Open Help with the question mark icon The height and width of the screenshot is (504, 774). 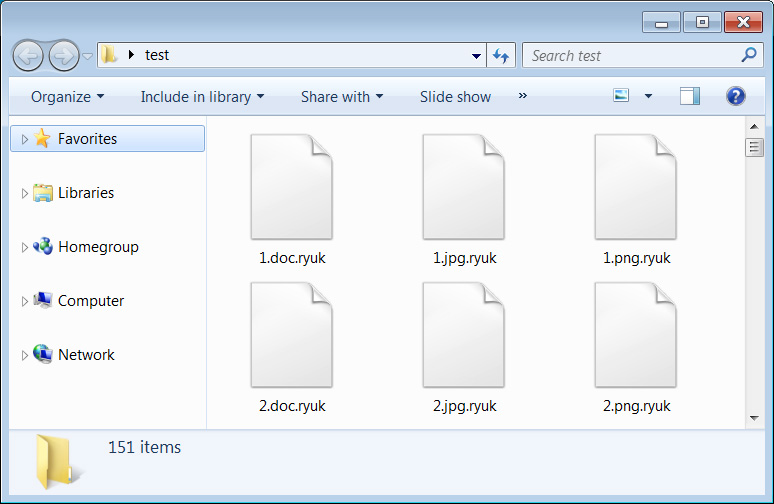[x=735, y=96]
